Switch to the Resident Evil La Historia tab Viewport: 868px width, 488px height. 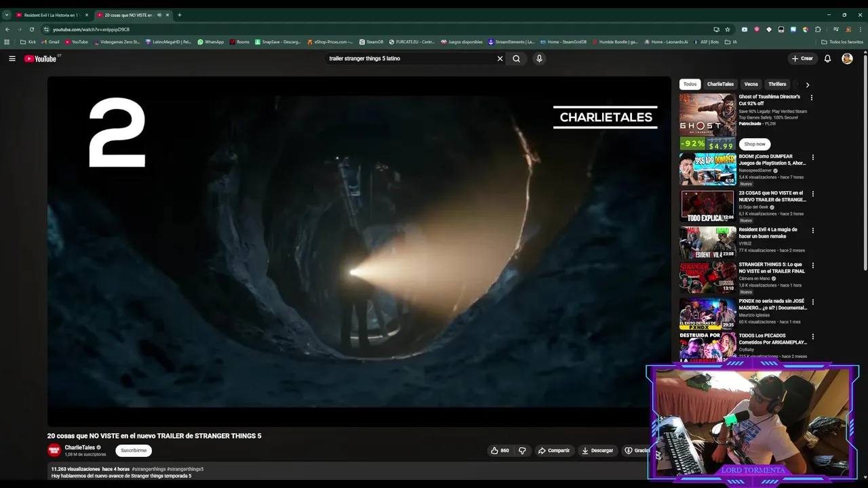click(51, 15)
